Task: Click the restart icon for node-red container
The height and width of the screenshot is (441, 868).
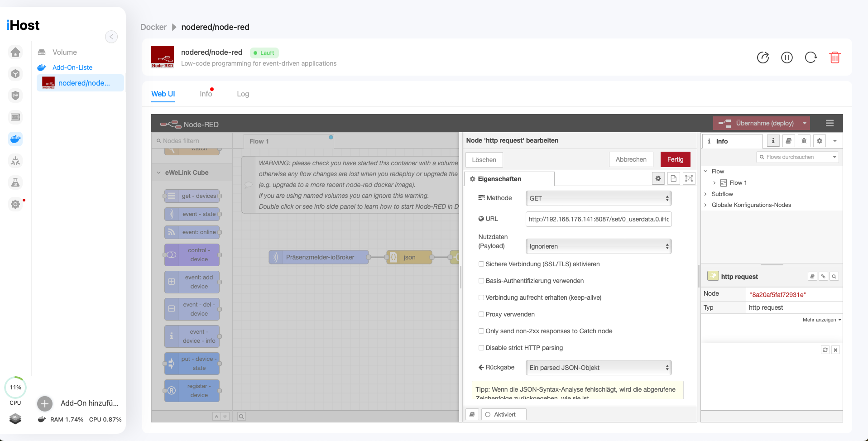Action: click(811, 58)
